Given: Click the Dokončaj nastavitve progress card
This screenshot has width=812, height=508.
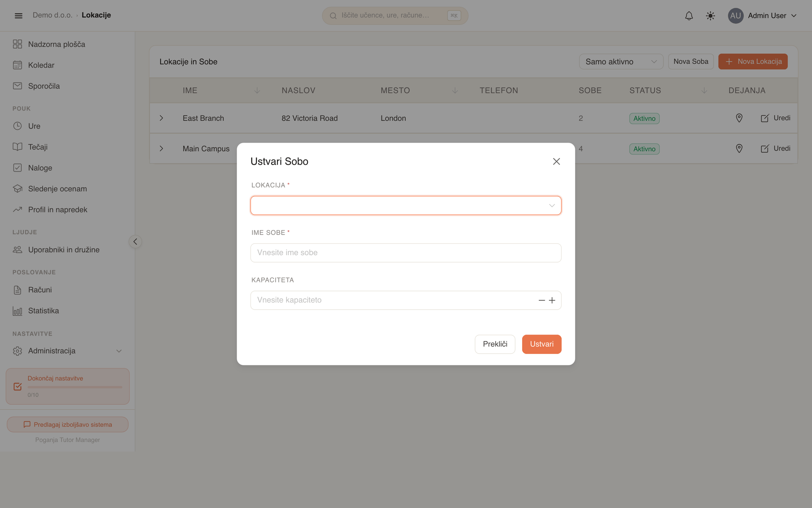Looking at the screenshot, I should point(67,386).
